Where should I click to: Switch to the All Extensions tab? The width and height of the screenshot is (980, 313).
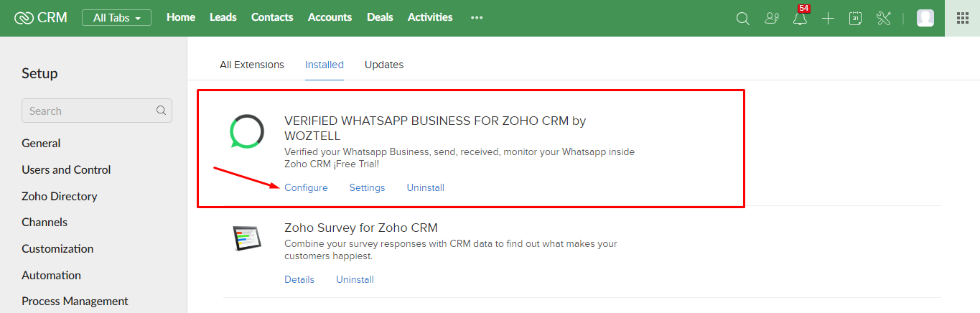click(252, 65)
